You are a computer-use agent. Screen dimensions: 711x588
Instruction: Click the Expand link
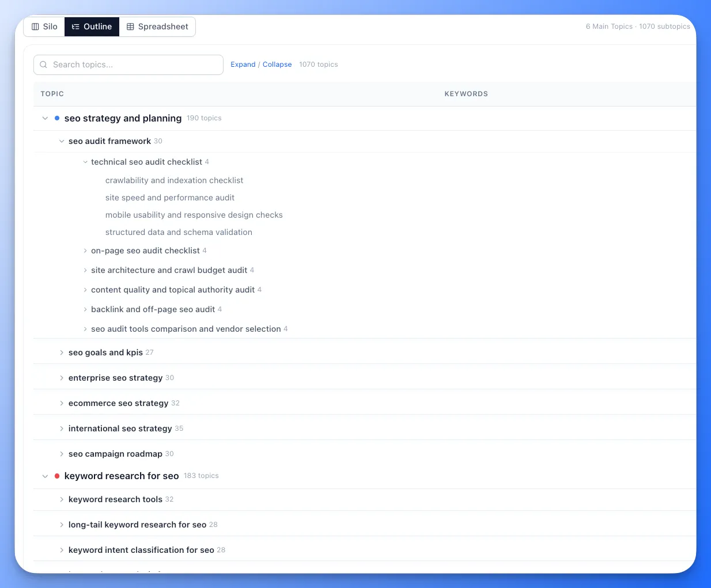point(243,65)
